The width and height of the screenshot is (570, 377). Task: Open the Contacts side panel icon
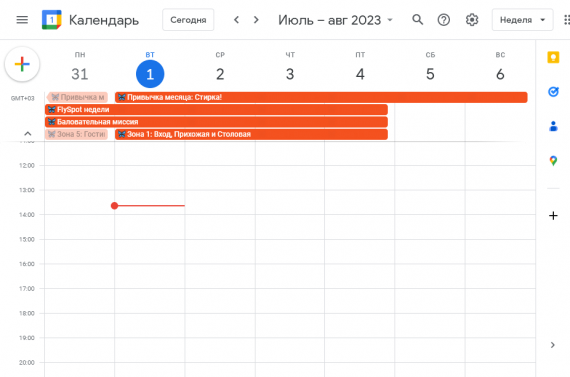553,126
